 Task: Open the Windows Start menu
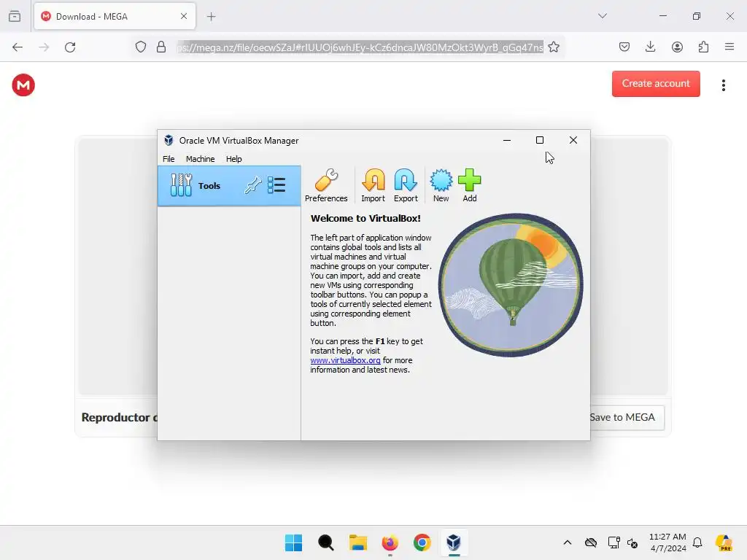point(293,542)
